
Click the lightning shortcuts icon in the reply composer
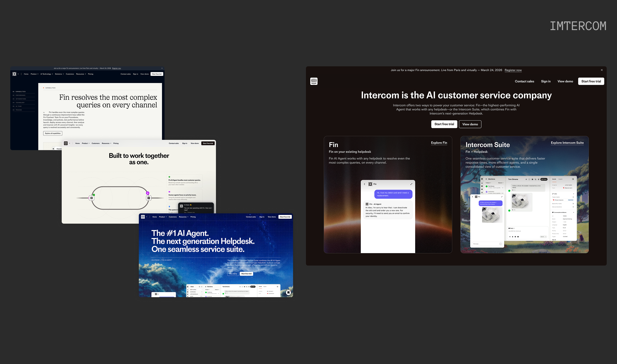click(510, 237)
